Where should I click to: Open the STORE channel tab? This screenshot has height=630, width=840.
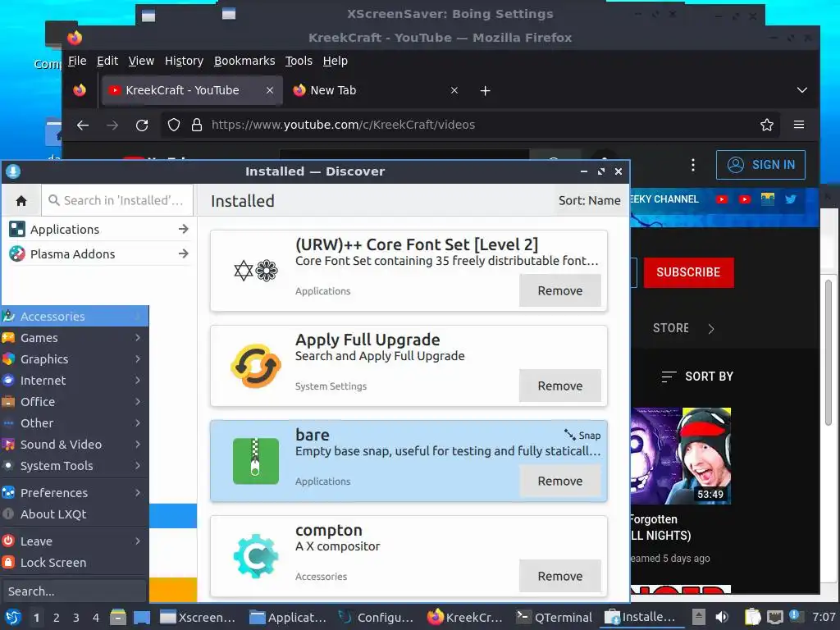671,328
